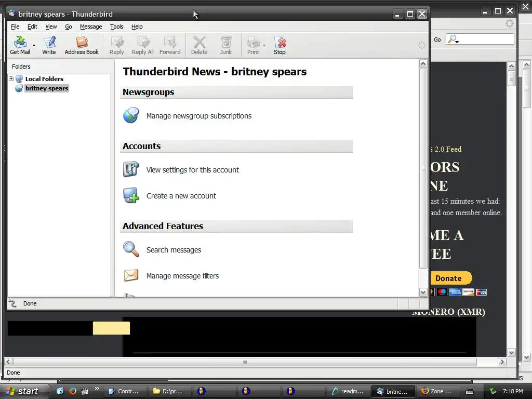Switch to the D:\pr... folder taskbar item

click(x=168, y=392)
